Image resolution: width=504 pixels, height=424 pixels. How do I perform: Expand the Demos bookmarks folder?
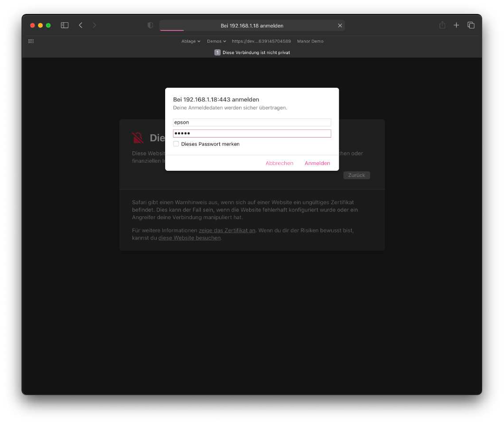click(216, 41)
